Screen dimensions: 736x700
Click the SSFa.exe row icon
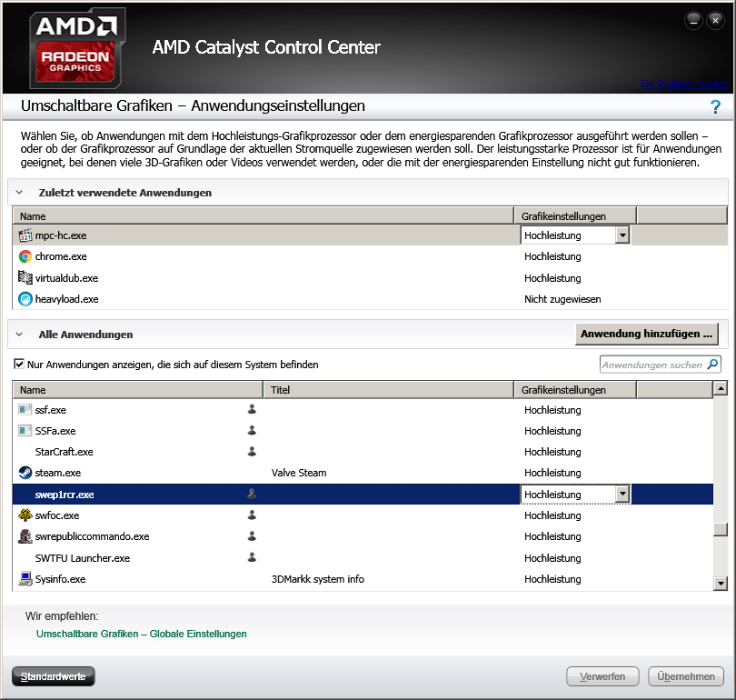pos(25,431)
